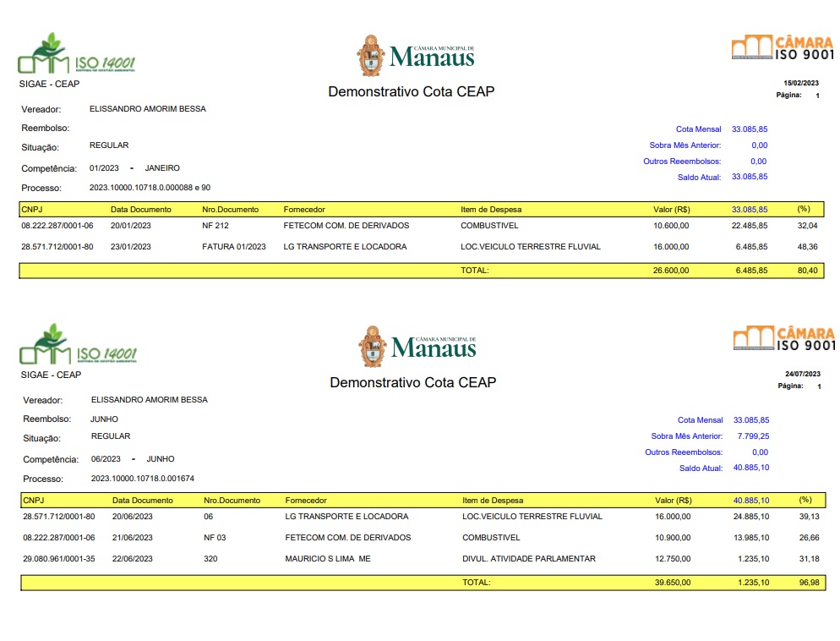Click the competência value 01/2023
The width and height of the screenshot is (840, 641).
pyautogui.click(x=104, y=168)
